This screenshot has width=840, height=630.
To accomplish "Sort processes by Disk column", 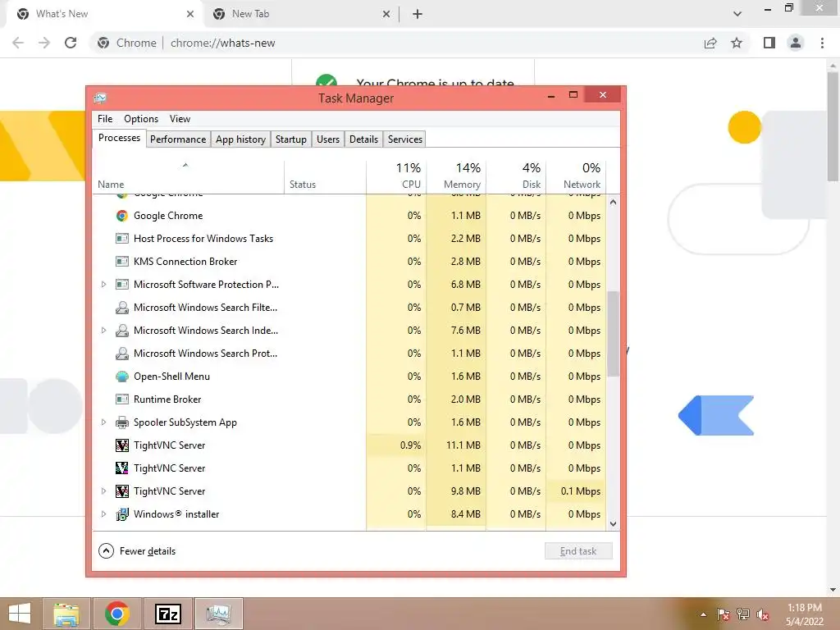I will [x=516, y=177].
